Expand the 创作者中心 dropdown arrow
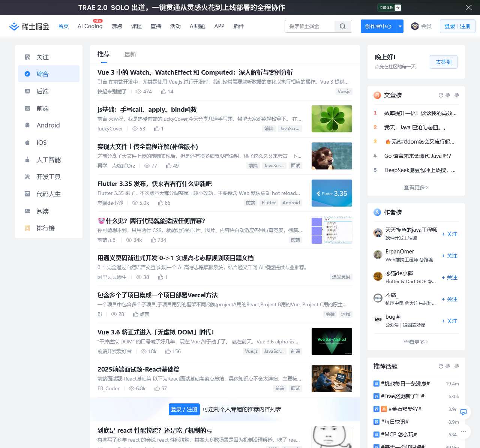Screen dimensions: 480x448 (x=400, y=26)
